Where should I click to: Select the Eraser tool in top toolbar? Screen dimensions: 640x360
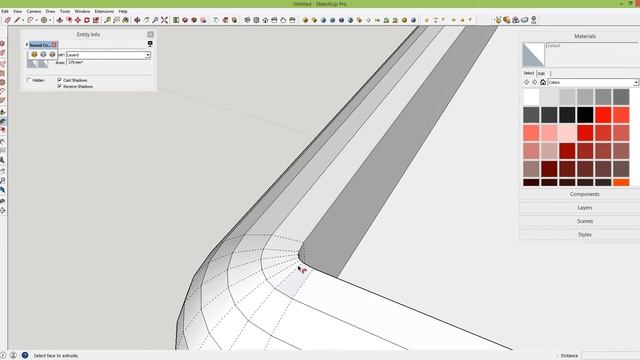(8, 20)
